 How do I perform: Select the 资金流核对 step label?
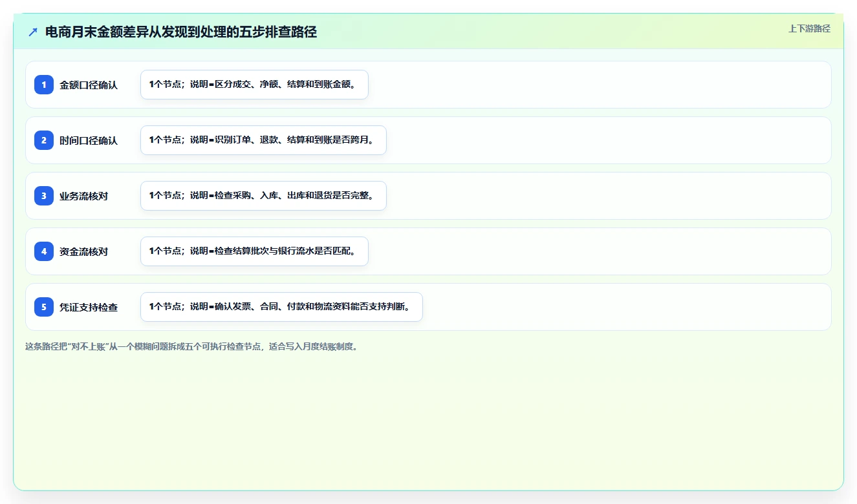pos(83,251)
